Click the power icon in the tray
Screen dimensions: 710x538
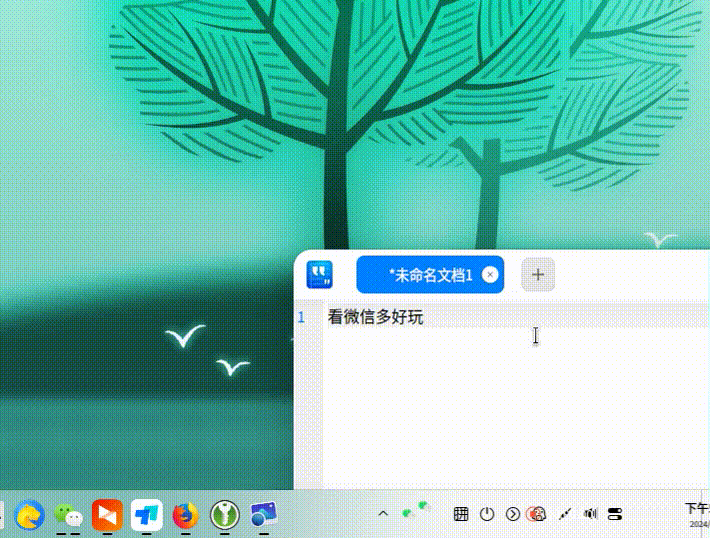pyautogui.click(x=487, y=514)
